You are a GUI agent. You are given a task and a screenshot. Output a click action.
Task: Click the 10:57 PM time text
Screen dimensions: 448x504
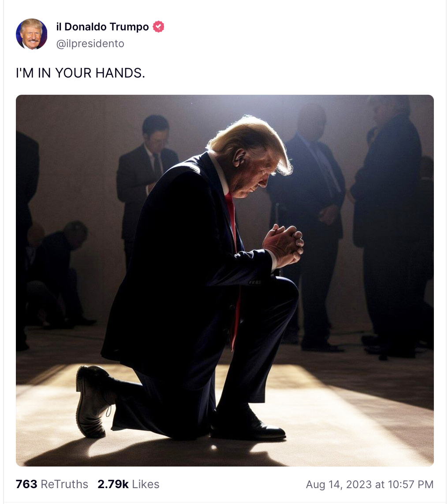[411, 484]
